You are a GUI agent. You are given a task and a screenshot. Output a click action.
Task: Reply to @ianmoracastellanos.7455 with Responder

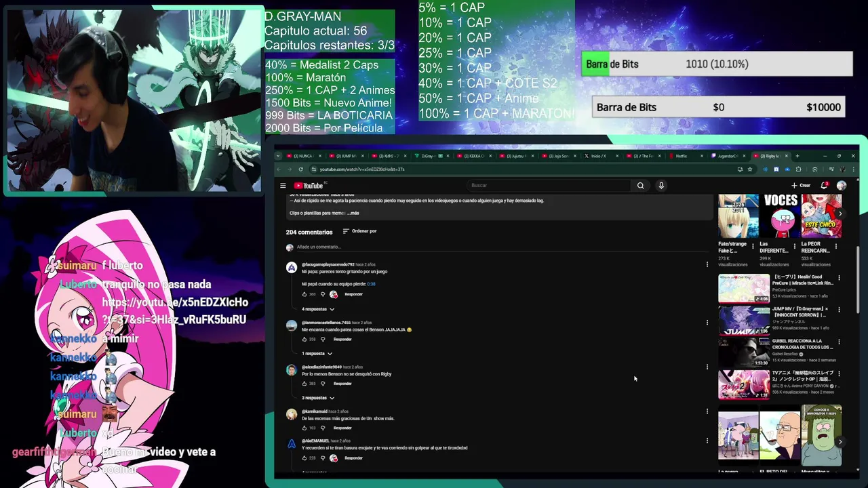tap(342, 339)
